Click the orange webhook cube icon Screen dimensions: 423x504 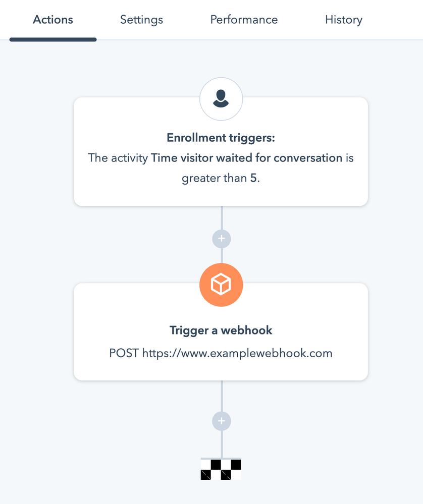tap(221, 285)
